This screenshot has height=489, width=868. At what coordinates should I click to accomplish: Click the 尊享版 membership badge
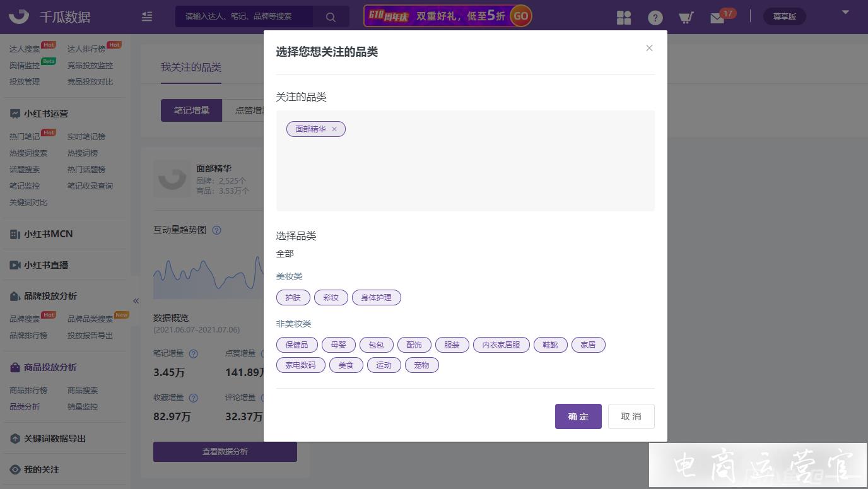click(x=785, y=17)
